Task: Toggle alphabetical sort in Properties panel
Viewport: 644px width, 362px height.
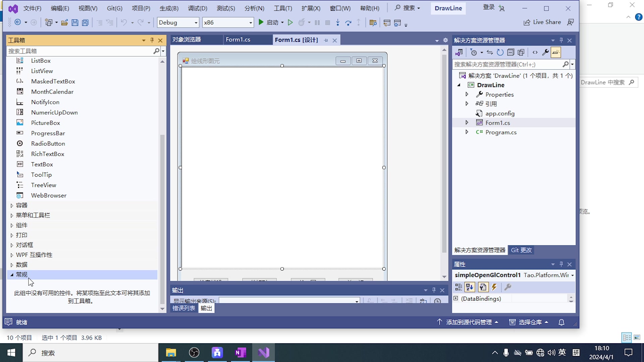Action: 470,287
